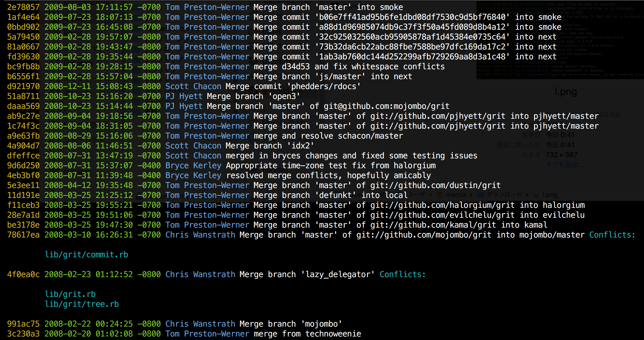The width and height of the screenshot is (644, 340).
Task: Click the lib/grit/commit.rb file path
Action: [86, 255]
